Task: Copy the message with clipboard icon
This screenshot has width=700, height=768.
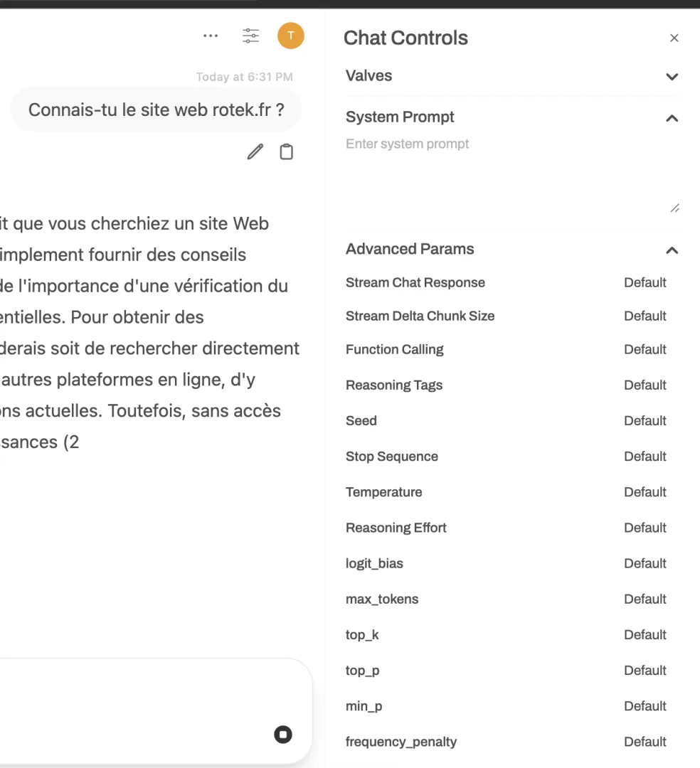Action: 286,151
